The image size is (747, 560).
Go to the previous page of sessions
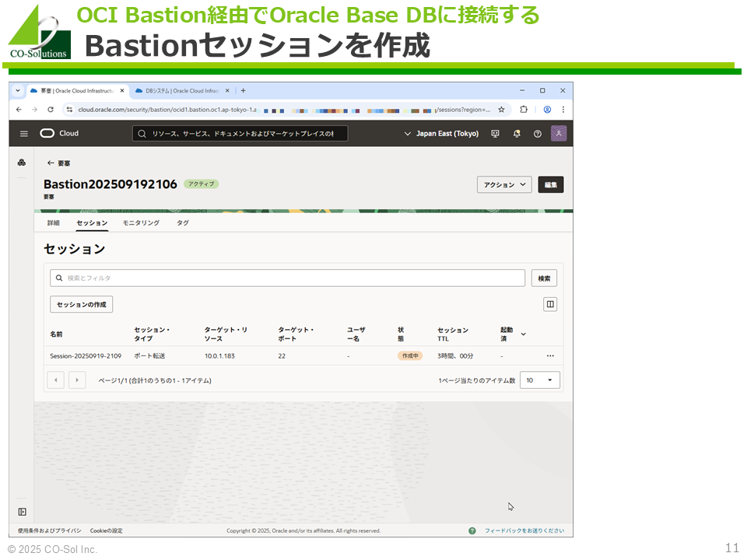pyautogui.click(x=56, y=380)
